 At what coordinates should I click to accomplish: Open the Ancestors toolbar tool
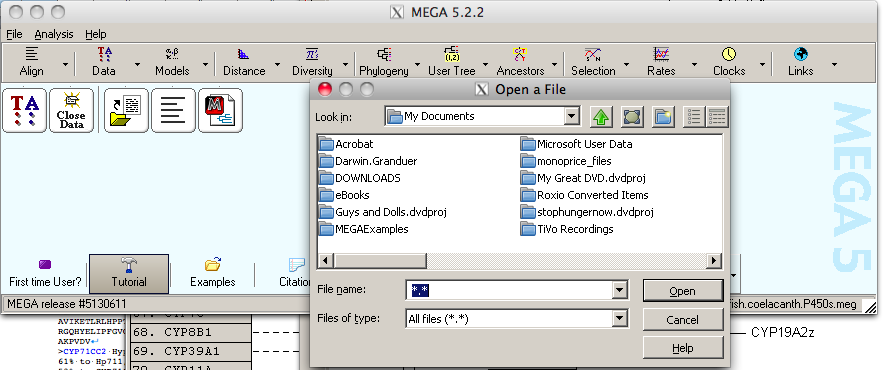[520, 62]
